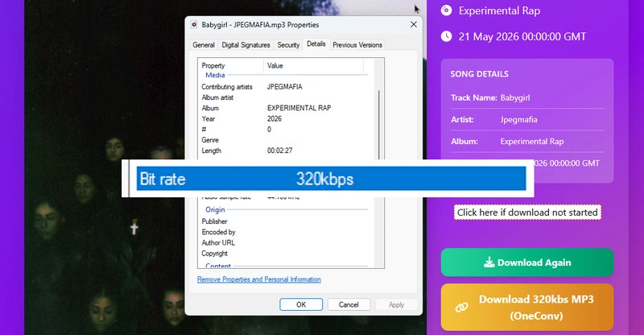
Task: Click the JPEGMAFIA contributing artists value
Action: coord(285,87)
